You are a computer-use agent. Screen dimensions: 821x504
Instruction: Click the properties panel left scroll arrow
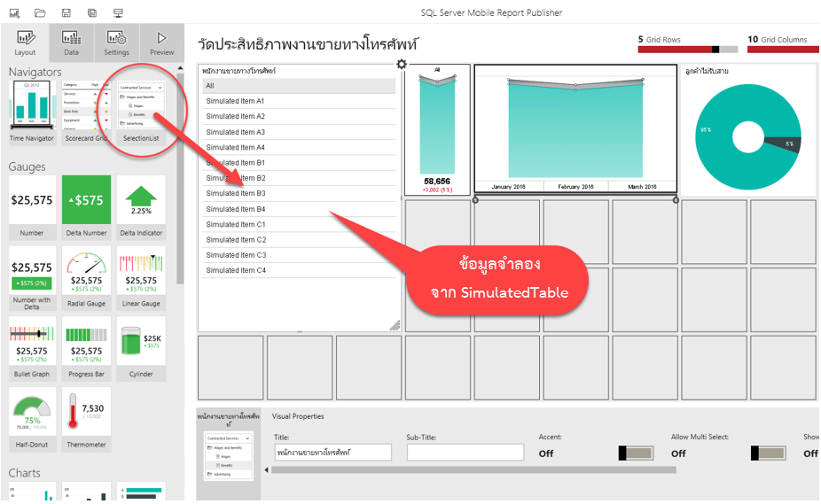pyautogui.click(x=267, y=469)
